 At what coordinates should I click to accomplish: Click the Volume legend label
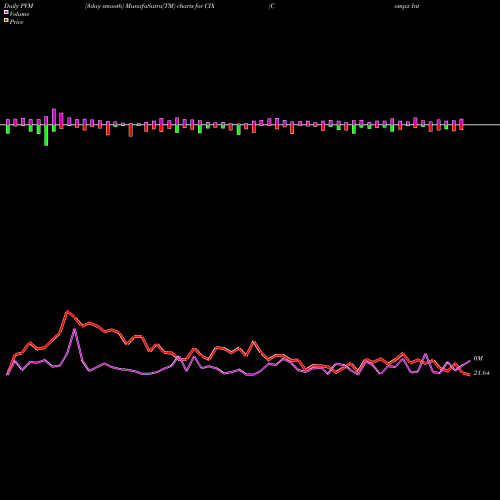(x=19, y=14)
